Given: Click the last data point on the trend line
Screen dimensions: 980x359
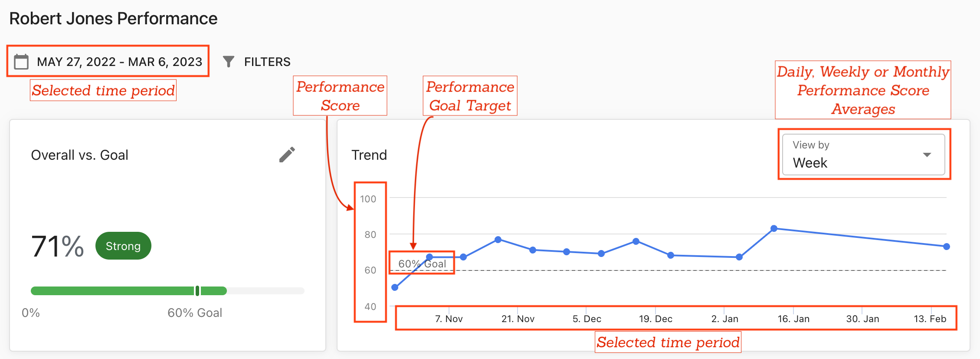Looking at the screenshot, I should click(947, 247).
